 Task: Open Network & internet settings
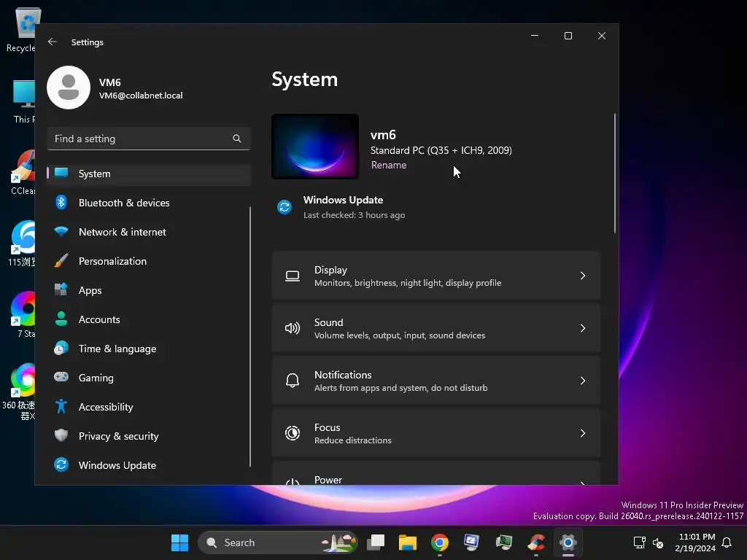coord(149,232)
